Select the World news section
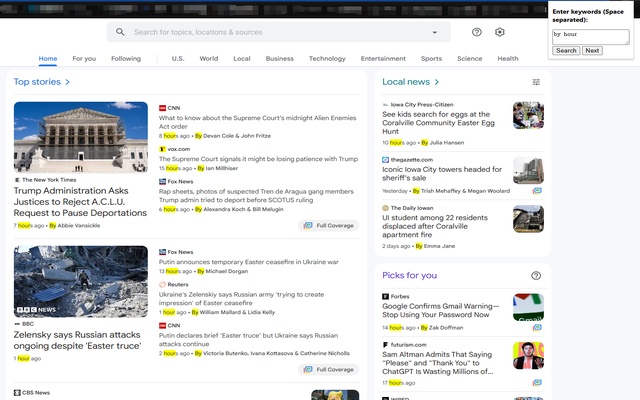 209,58
